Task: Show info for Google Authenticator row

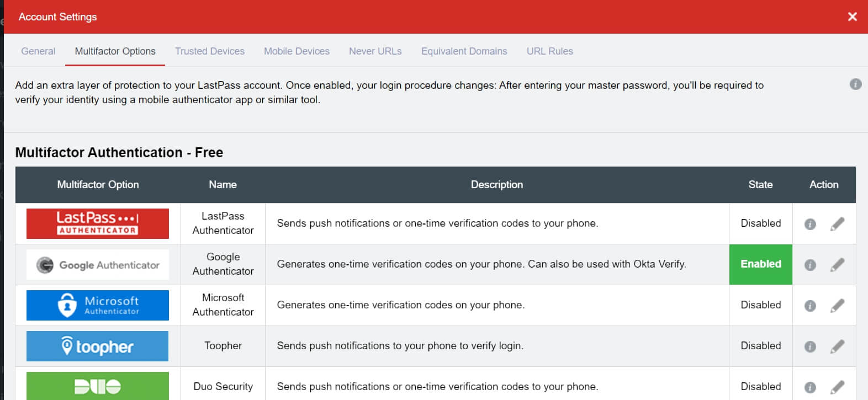Action: tap(810, 265)
